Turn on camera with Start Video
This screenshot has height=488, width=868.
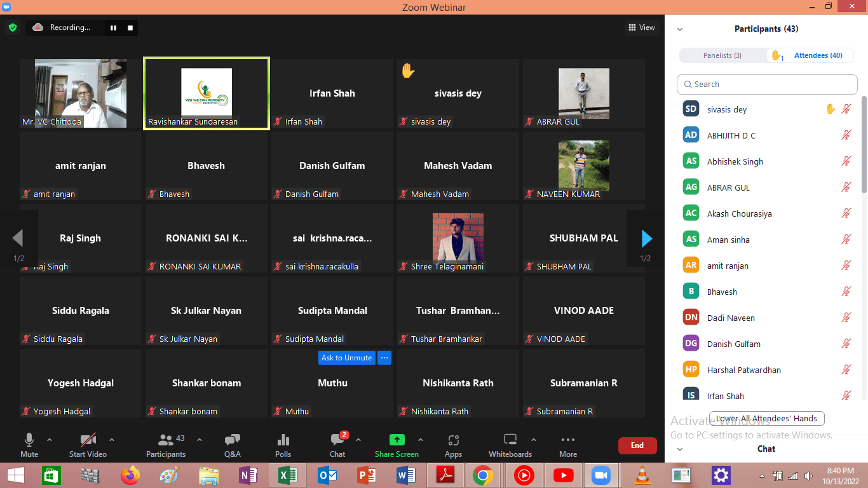88,440
